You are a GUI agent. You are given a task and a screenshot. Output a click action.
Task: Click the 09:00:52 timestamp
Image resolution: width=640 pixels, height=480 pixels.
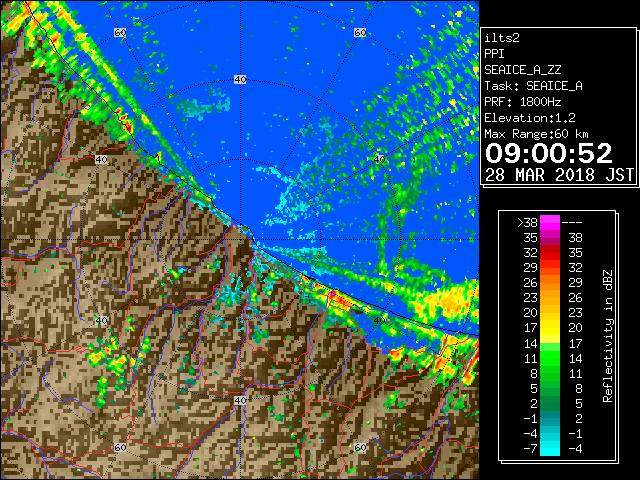point(549,153)
